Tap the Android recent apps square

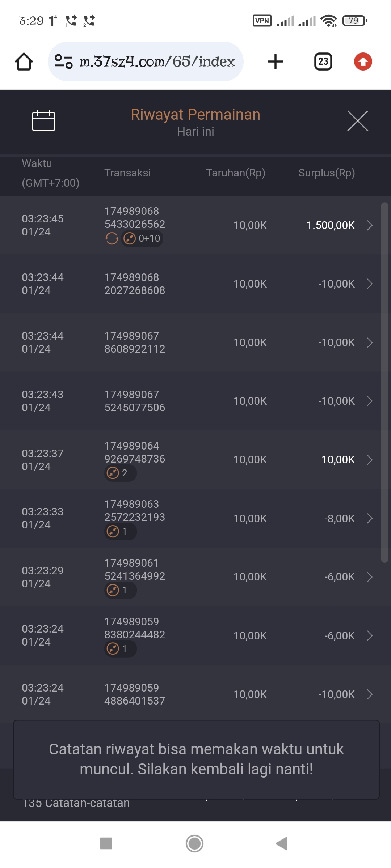pyautogui.click(x=106, y=843)
